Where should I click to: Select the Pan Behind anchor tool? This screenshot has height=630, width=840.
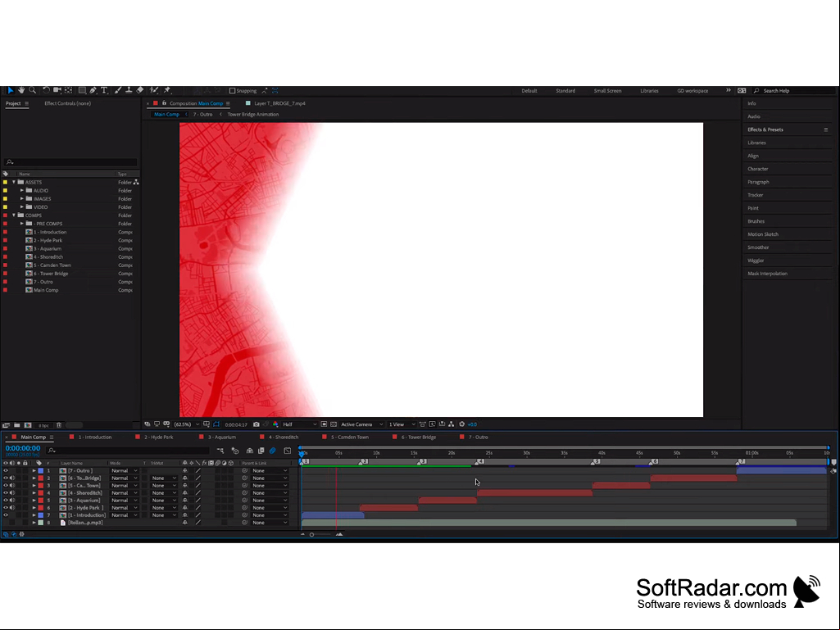[68, 91]
